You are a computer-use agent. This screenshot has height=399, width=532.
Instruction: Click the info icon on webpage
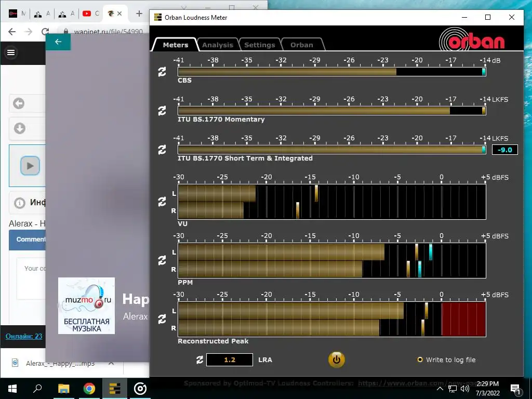[x=20, y=203]
